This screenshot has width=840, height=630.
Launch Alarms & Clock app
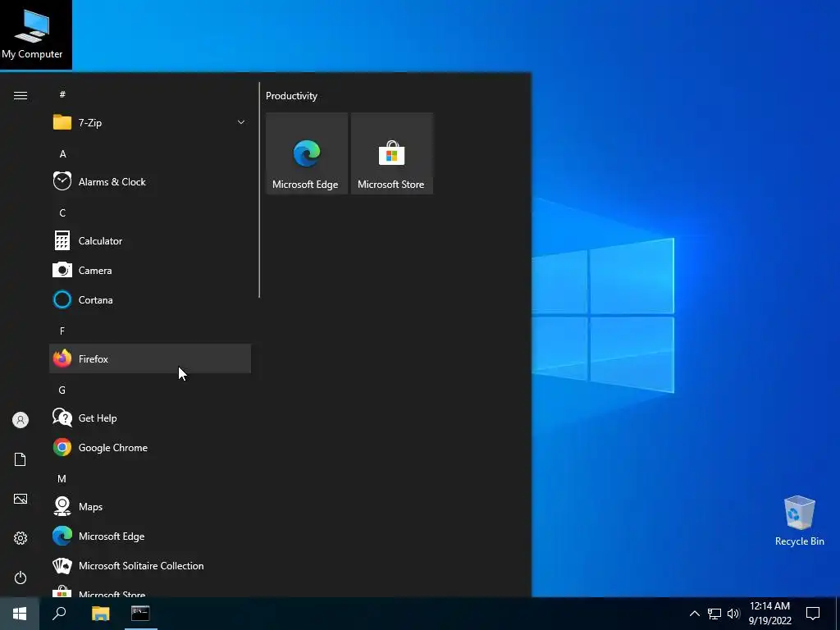pos(150,181)
